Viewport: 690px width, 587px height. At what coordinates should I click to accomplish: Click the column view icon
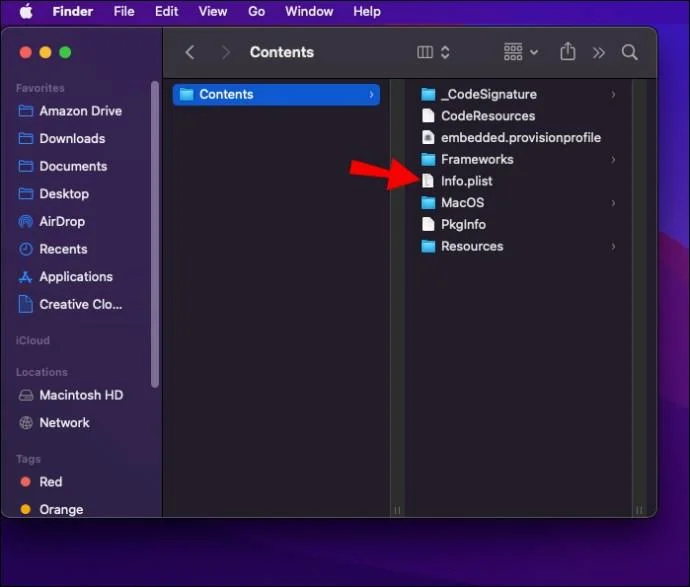pos(425,52)
